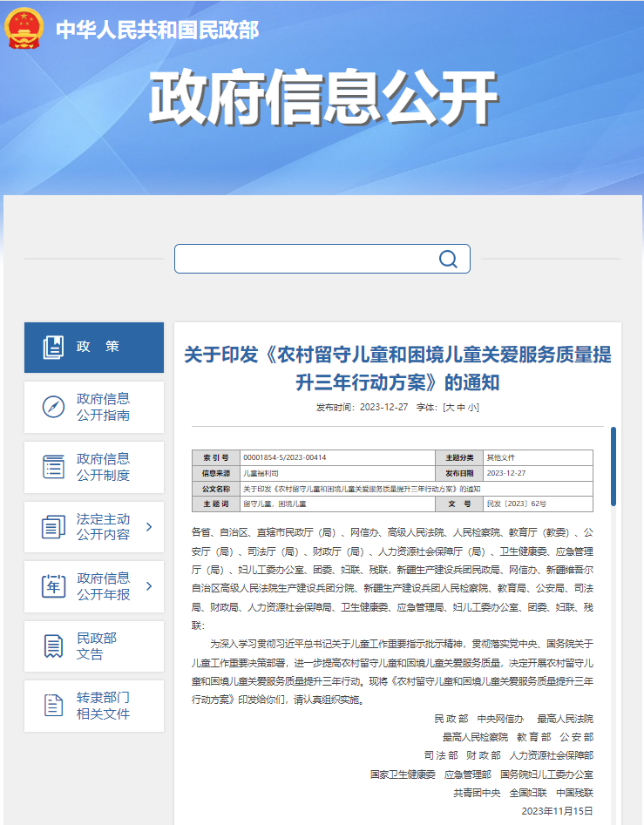
Task: Set font size to 中
Action: coord(460,407)
